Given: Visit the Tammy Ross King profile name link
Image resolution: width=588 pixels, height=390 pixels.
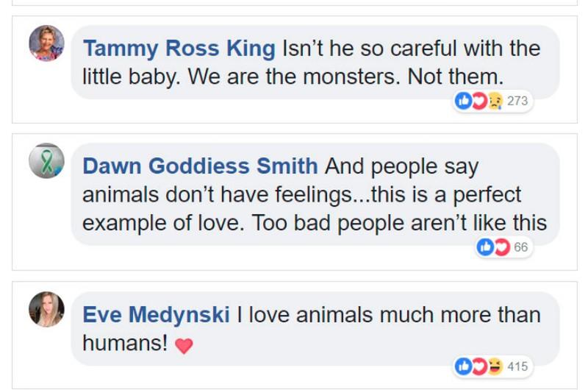Looking at the screenshot, I should (x=179, y=49).
